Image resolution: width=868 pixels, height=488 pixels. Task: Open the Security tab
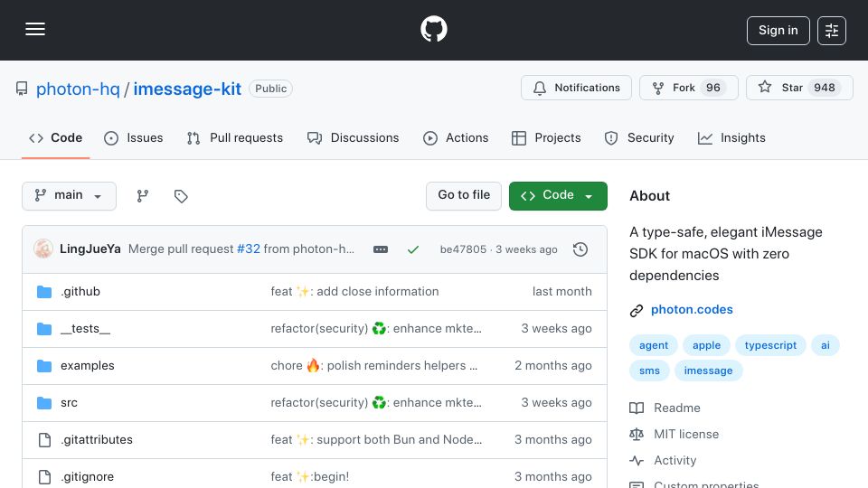coord(639,137)
